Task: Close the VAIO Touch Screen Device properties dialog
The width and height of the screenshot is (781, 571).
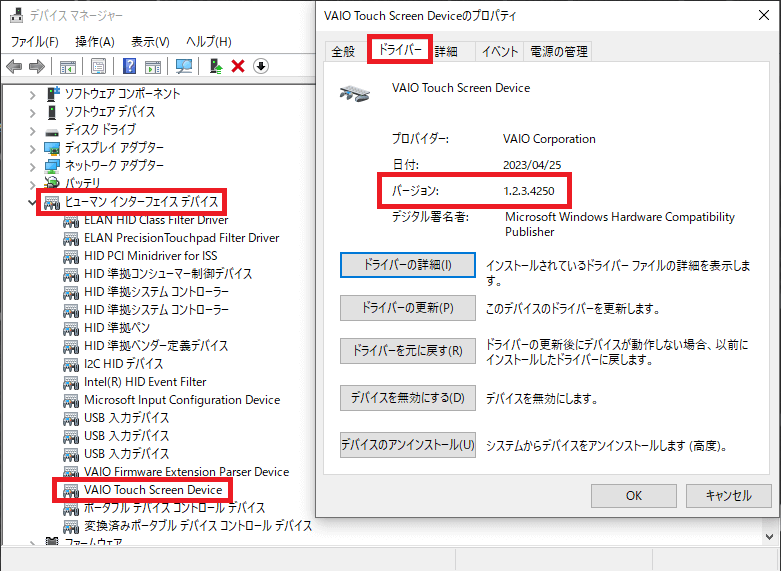Action: [x=764, y=15]
